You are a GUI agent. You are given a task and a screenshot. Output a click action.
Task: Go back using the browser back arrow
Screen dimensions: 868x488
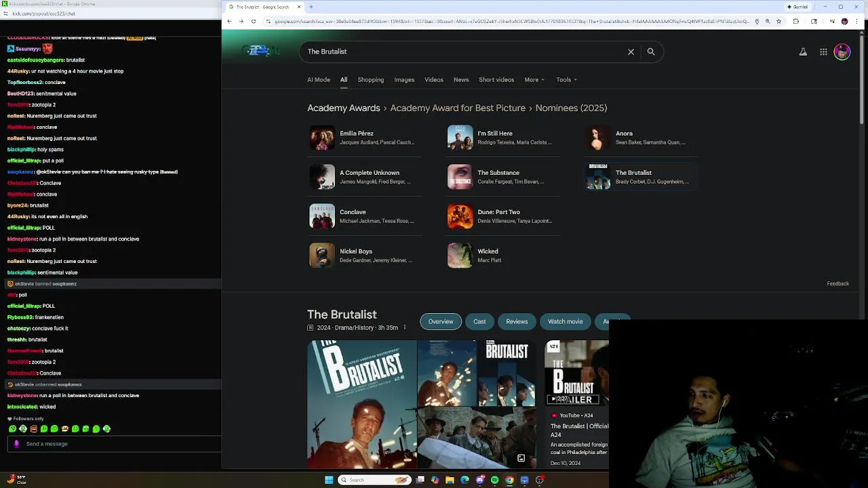click(x=229, y=22)
